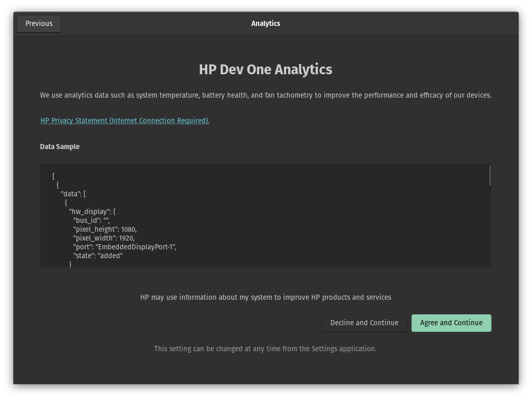
Task: Open the HP Privacy Statement link
Action: click(125, 121)
